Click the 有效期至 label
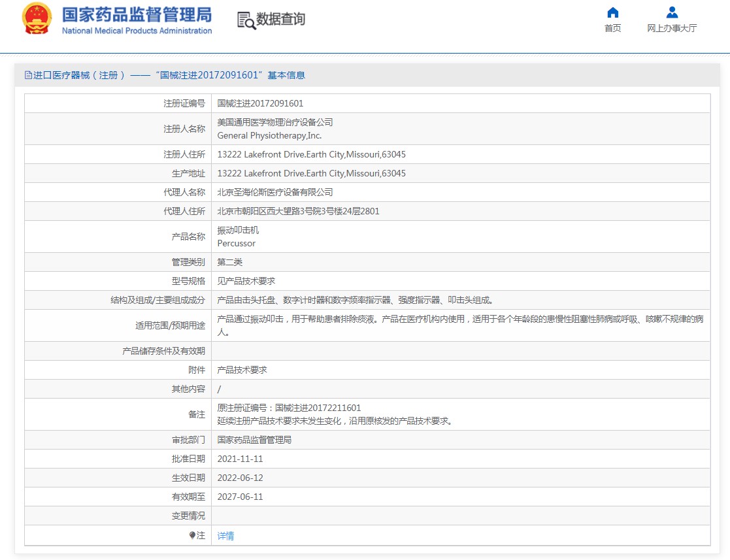730x560 pixels. (189, 497)
